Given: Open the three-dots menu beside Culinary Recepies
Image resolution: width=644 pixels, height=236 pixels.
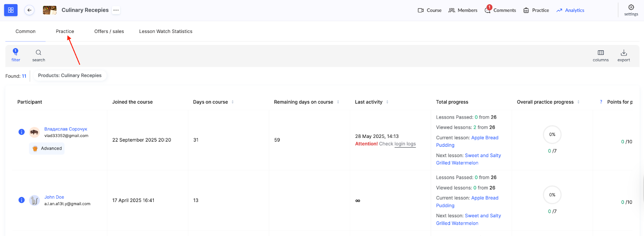Looking at the screenshot, I should [x=116, y=10].
